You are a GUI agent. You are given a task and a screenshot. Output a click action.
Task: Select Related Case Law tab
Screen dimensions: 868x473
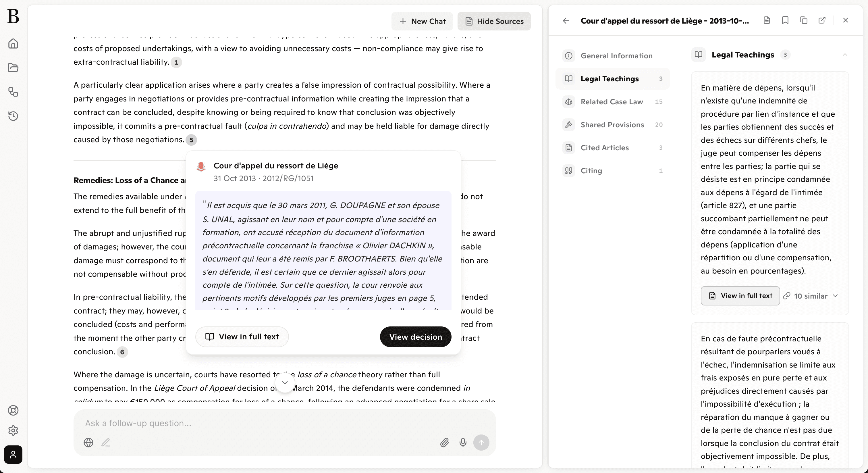pyautogui.click(x=612, y=101)
